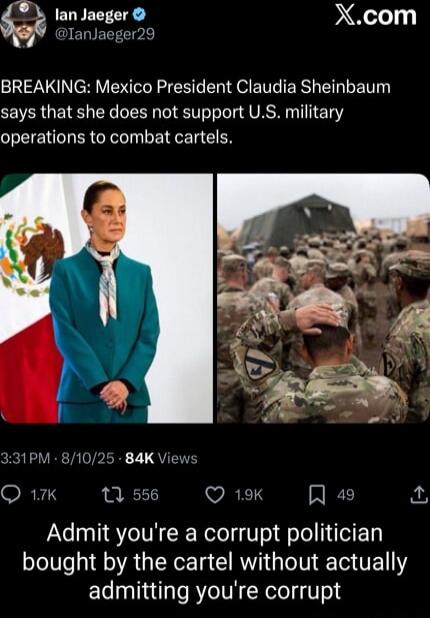
Task: Click the 49 bookmarks count
Action: 346,495
